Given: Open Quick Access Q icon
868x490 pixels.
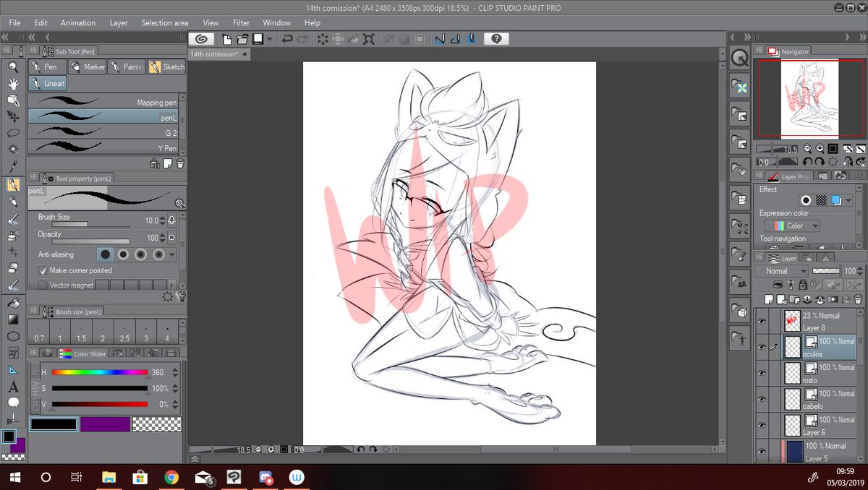Looking at the screenshot, I should coord(739,59).
